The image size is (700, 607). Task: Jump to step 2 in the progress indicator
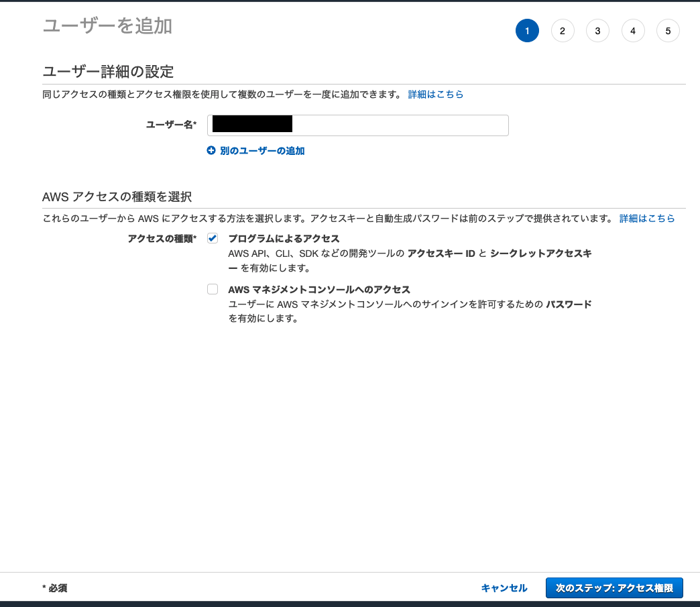click(563, 30)
